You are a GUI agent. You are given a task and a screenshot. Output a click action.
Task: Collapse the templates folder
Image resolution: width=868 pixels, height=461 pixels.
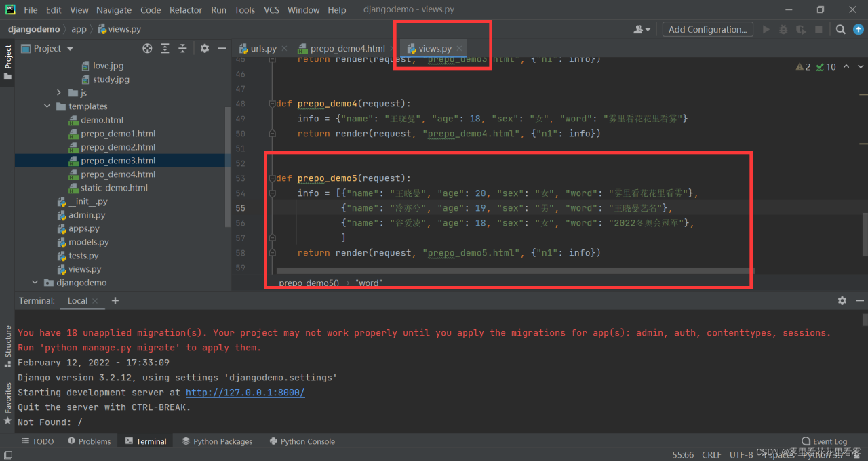pos(47,106)
